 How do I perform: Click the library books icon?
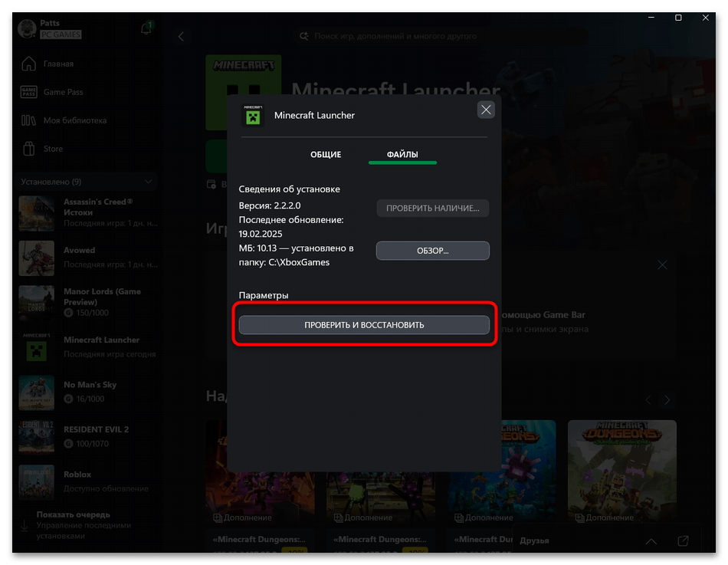[x=28, y=120]
